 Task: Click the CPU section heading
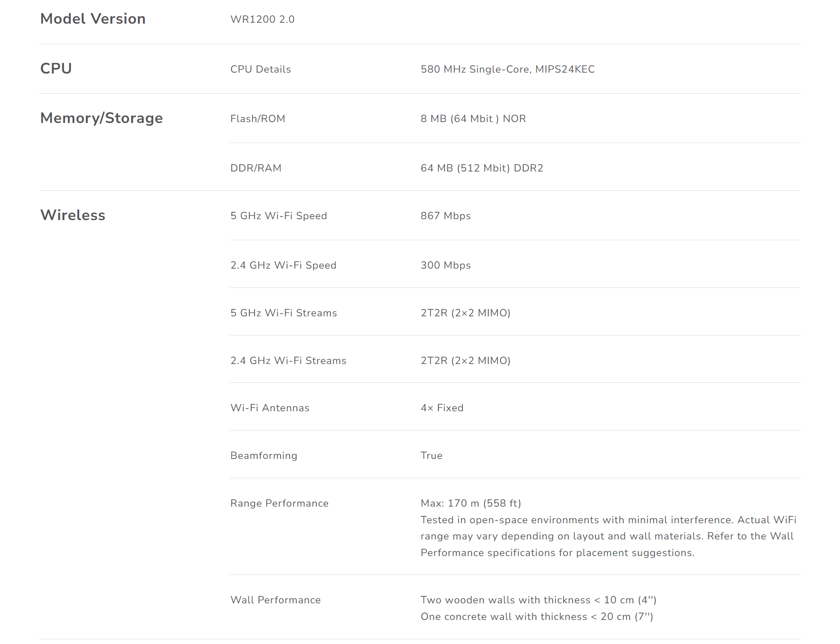56,68
